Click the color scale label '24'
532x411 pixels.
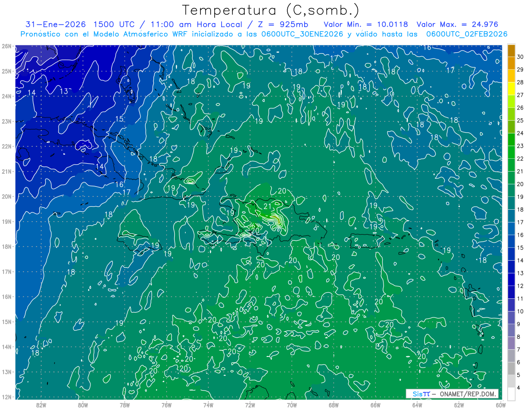(x=520, y=133)
